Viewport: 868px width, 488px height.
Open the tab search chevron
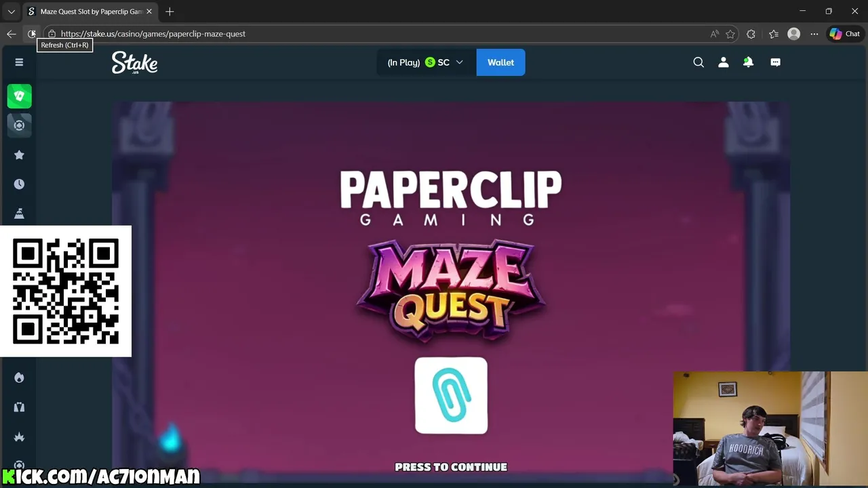[11, 12]
